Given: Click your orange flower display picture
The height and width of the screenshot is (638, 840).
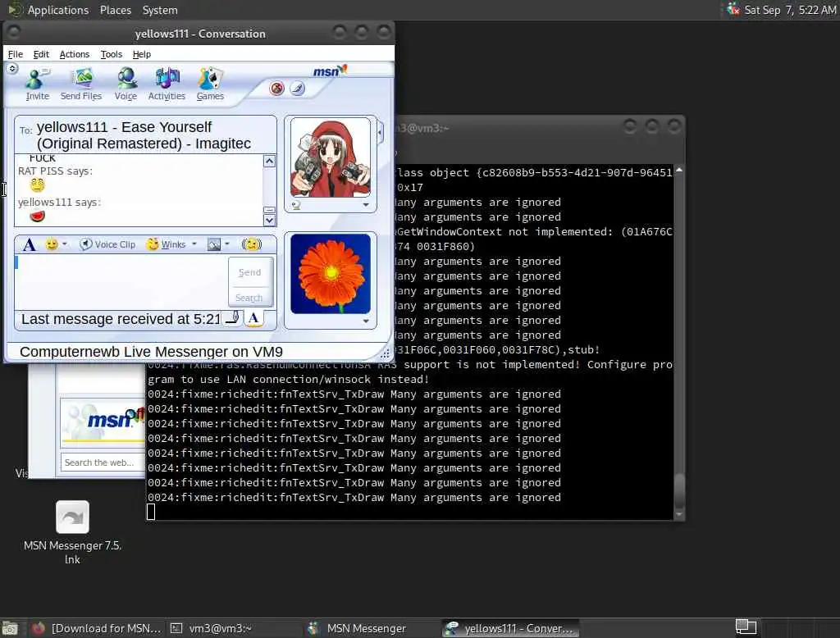Looking at the screenshot, I should (x=330, y=274).
